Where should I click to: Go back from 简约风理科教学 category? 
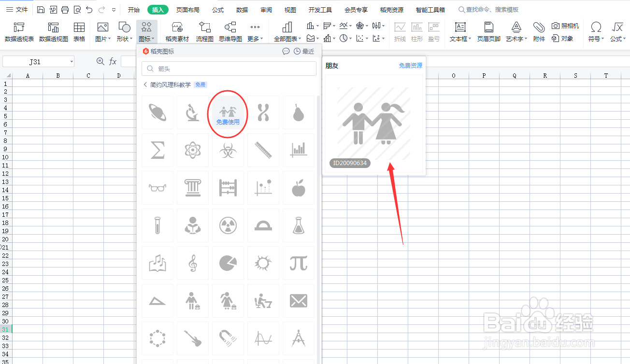click(x=145, y=84)
